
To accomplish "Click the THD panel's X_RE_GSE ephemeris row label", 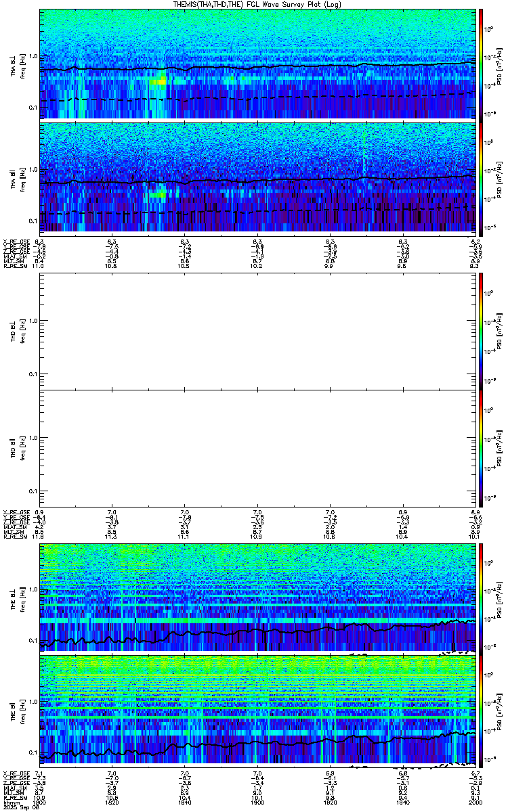I will click(x=16, y=513).
